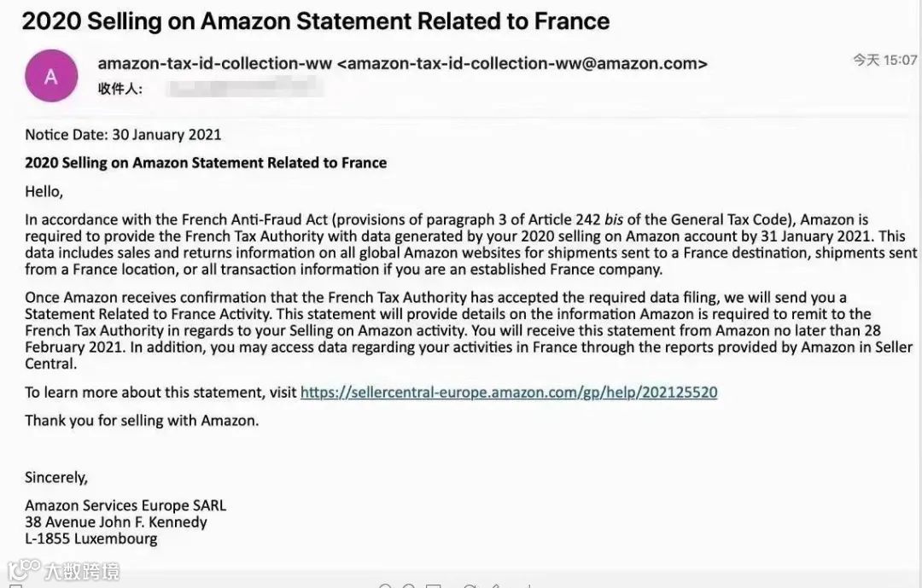Click the paragraph starting Once Amazon receives
This screenshot has width=922, height=588.
tap(469, 330)
